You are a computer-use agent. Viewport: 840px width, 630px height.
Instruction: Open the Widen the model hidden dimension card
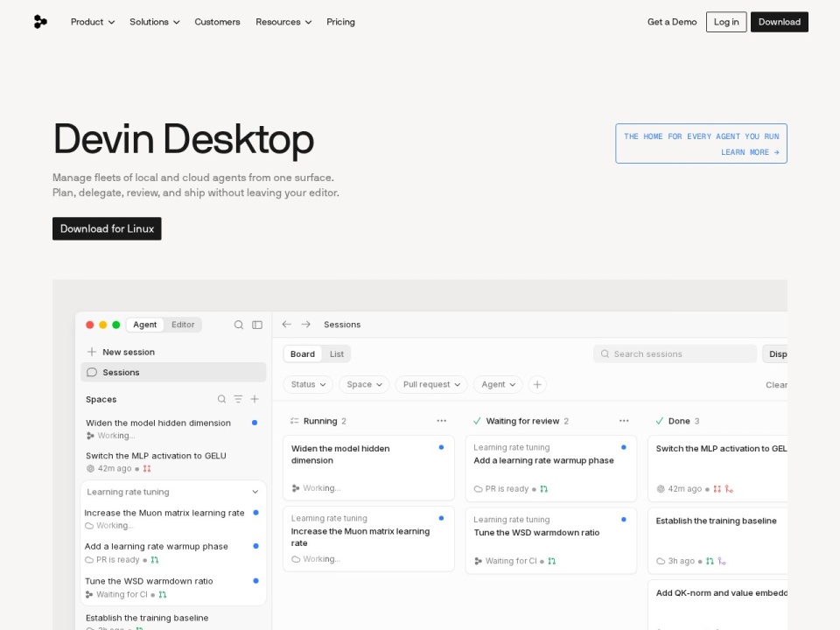tap(368, 468)
